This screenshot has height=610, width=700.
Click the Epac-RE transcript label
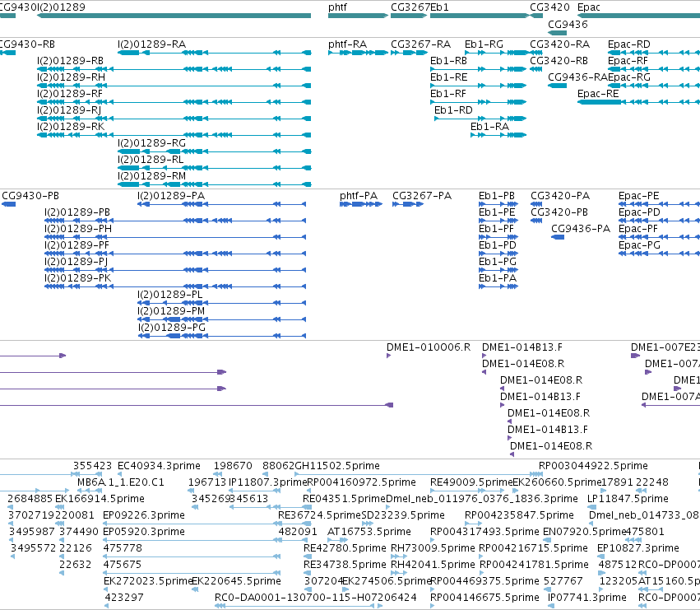598,94
